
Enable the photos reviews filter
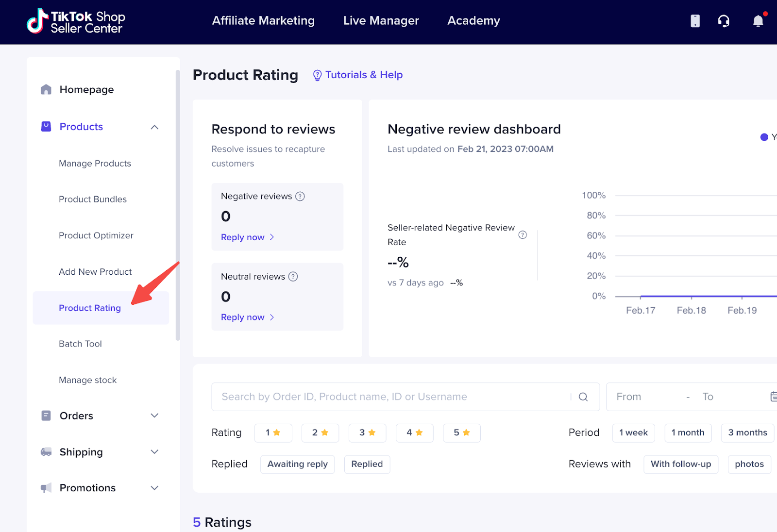pos(749,464)
